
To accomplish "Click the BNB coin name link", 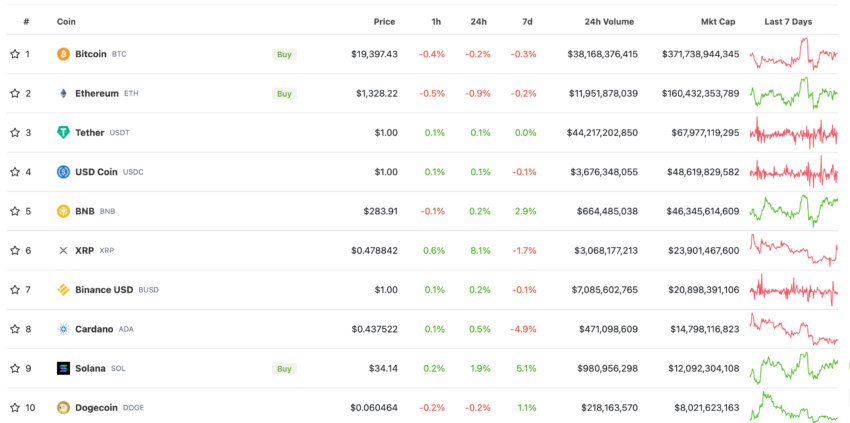I will pos(85,211).
